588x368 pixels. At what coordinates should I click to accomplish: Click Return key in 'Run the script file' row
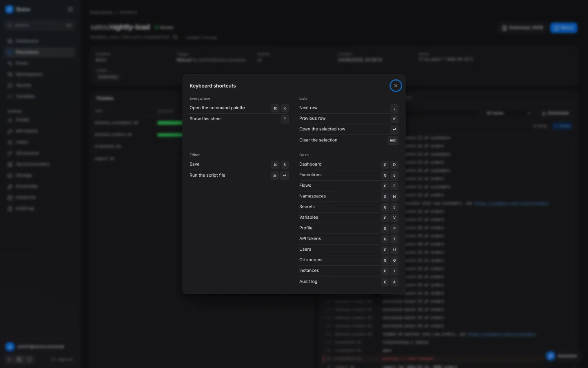tap(284, 176)
